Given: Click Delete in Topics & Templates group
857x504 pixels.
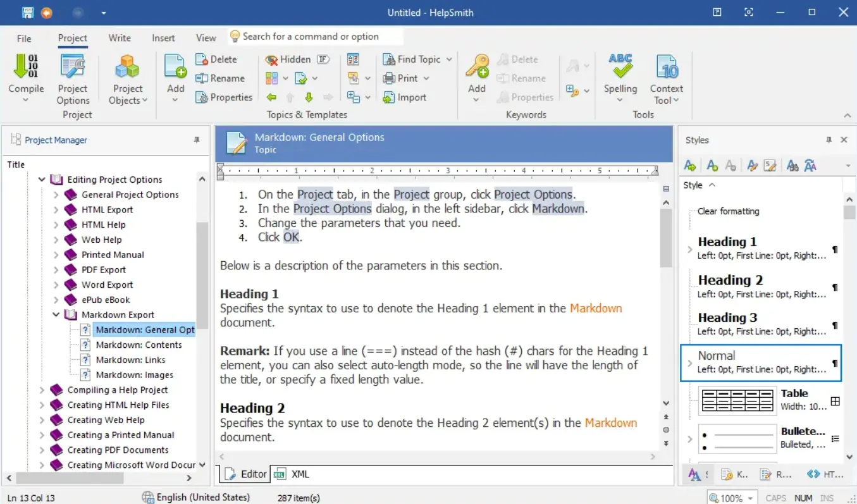Looking at the screenshot, I should [216, 59].
